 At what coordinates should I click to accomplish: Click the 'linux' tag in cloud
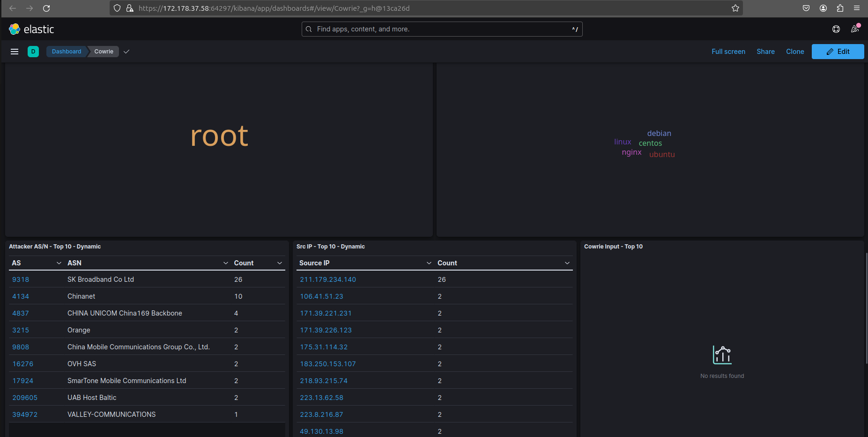623,142
